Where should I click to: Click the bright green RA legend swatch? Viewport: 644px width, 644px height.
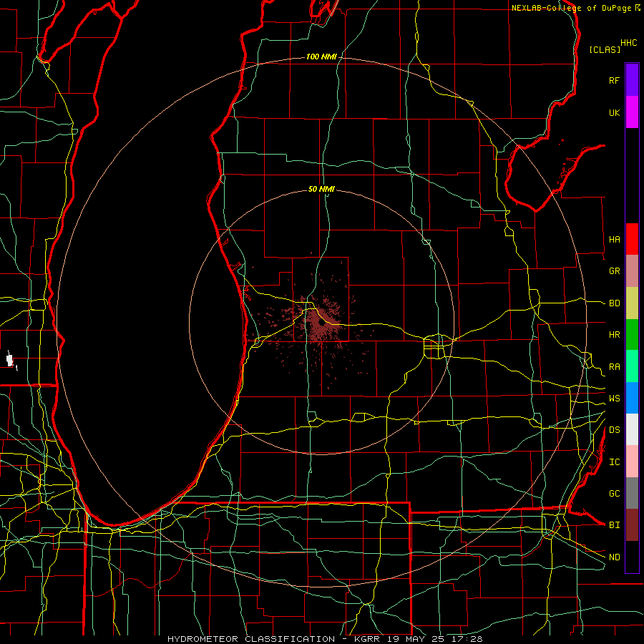632,366
